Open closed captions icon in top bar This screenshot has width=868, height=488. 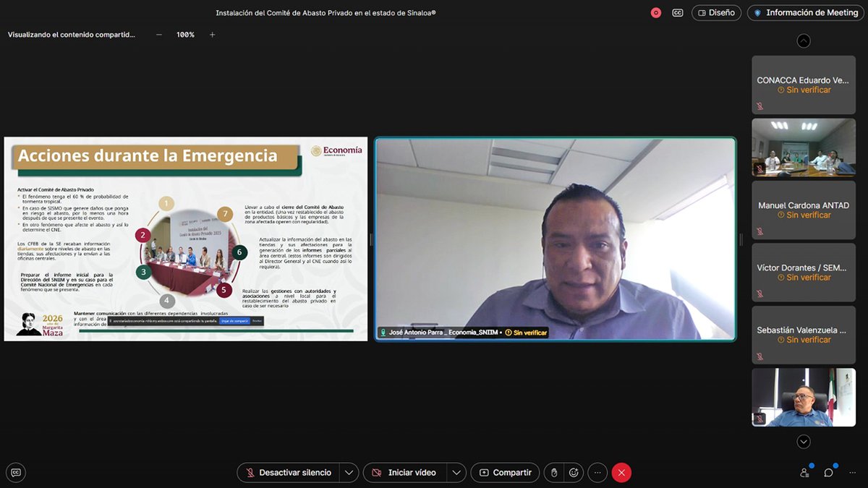(x=678, y=12)
